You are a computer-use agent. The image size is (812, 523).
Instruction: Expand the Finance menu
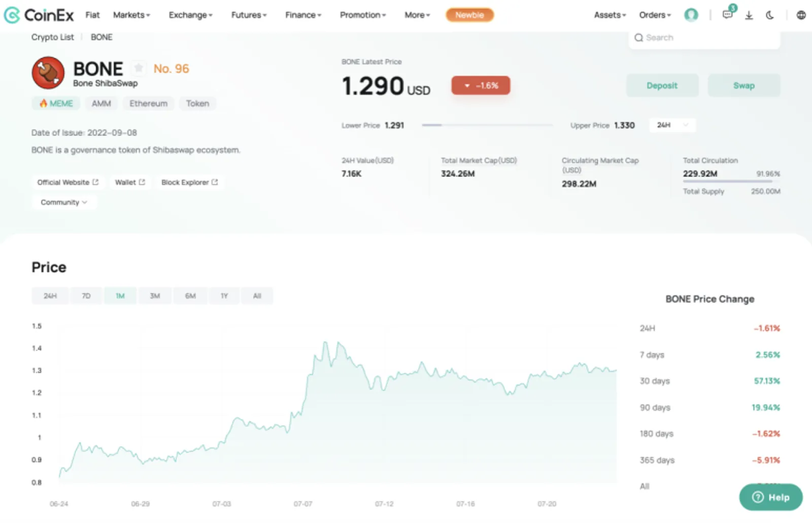point(303,15)
